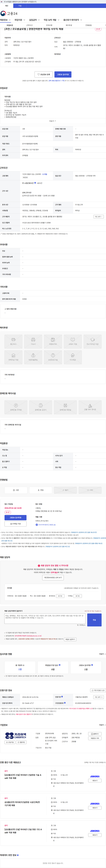Viewport: 106px width, 868px height.
Task: Focus the 채용 담당자에게 질문하기 text box
Action: [x=45, y=619]
